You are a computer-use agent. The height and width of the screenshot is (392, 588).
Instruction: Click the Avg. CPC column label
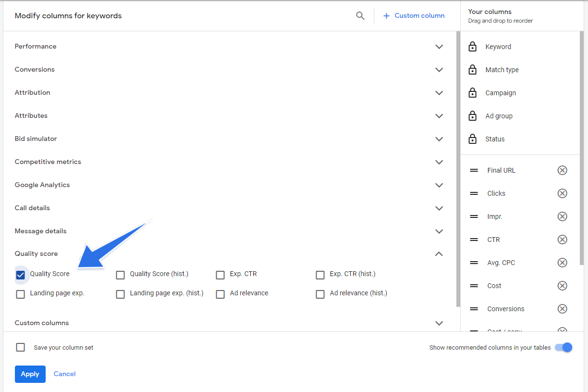point(501,263)
